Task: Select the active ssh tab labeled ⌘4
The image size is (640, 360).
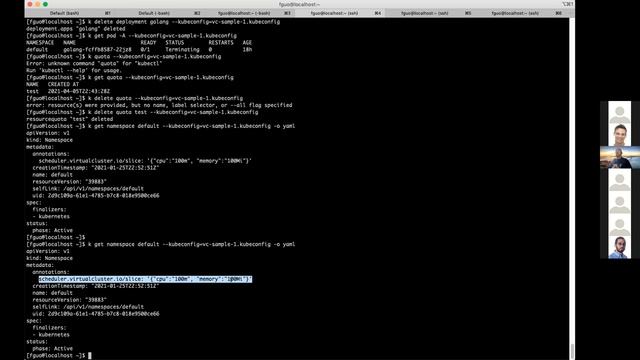Action: [340, 13]
